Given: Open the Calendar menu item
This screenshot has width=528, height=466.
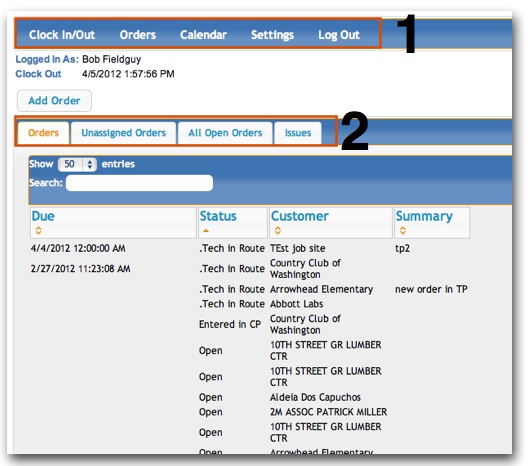Looking at the screenshot, I should (203, 35).
